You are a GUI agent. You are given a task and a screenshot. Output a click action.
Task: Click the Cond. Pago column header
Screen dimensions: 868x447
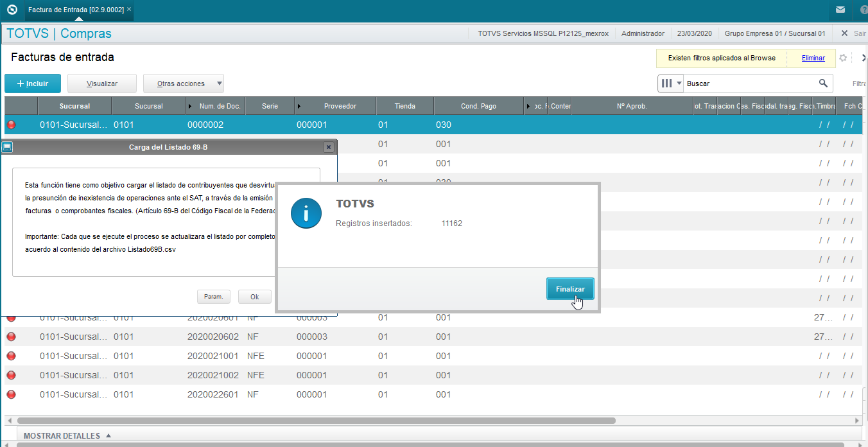[478, 106]
